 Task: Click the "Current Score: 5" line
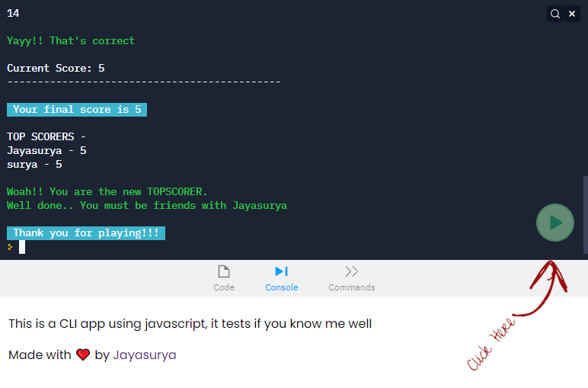(x=56, y=68)
